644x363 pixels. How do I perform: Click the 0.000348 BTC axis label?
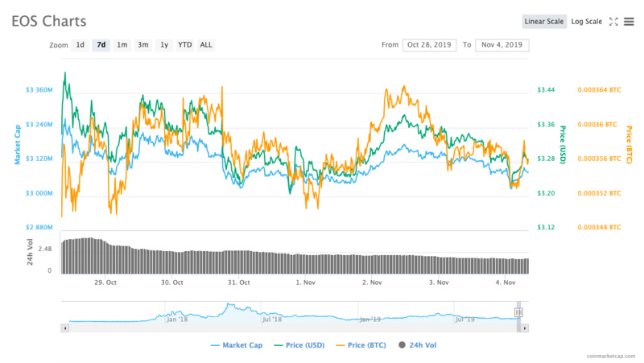pyautogui.click(x=599, y=227)
